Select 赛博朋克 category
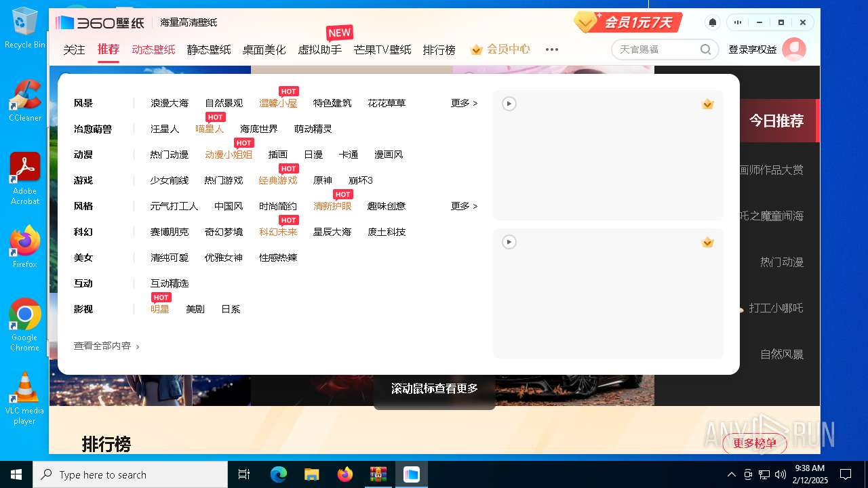Viewport: 868px width, 488px height. tap(170, 232)
